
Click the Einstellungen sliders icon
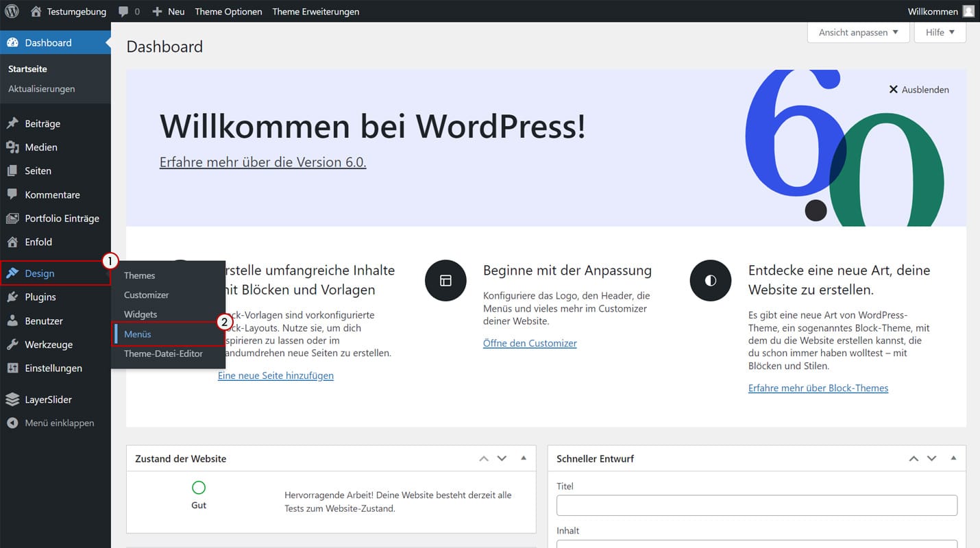[12, 368]
